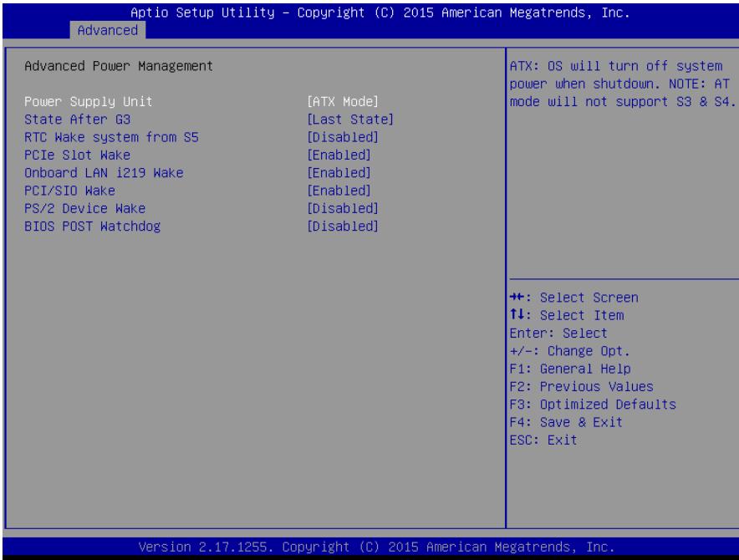Select the PCIe Slot Wake label
Screen dimensions: 739x560
pos(77,155)
